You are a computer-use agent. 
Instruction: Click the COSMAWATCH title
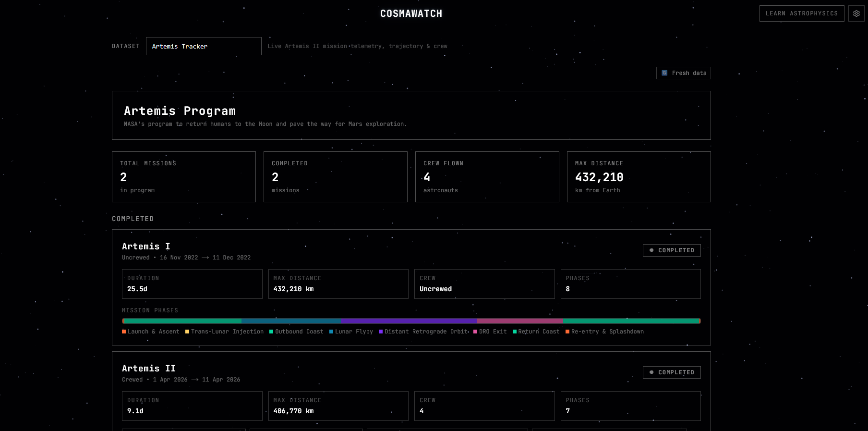point(411,13)
